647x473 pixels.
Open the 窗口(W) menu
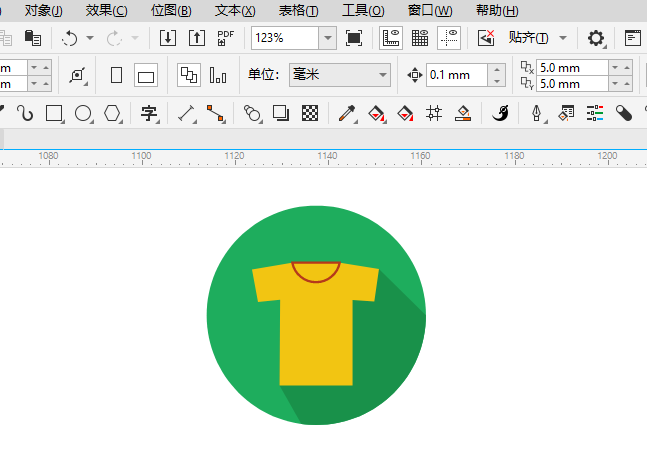[x=430, y=10]
